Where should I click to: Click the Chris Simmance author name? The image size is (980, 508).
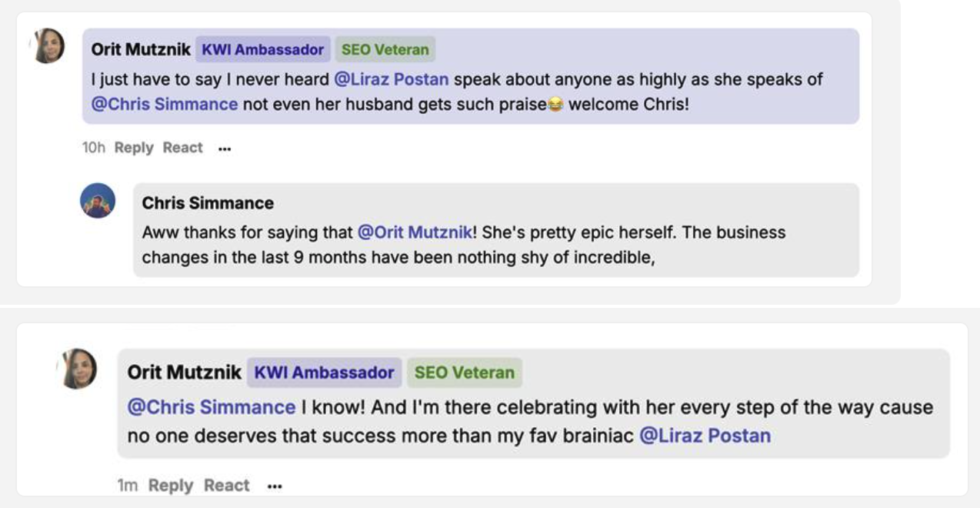click(x=208, y=203)
